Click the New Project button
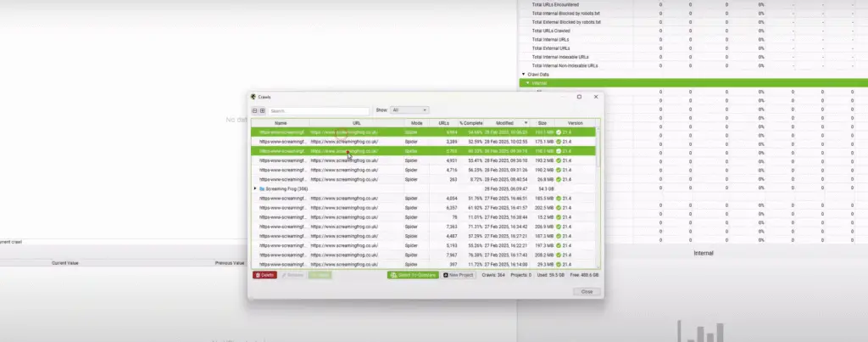The width and height of the screenshot is (868, 342). tap(459, 275)
